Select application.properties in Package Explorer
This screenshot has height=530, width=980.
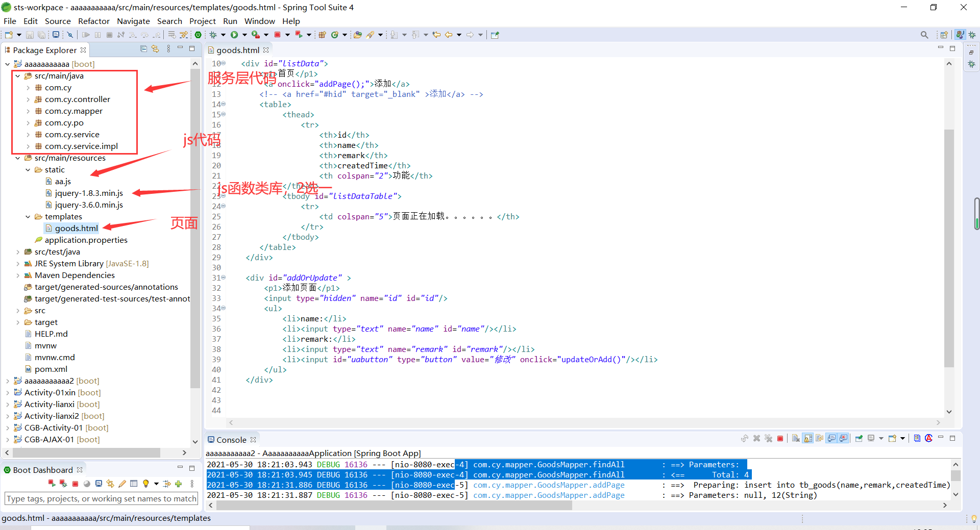pos(86,240)
